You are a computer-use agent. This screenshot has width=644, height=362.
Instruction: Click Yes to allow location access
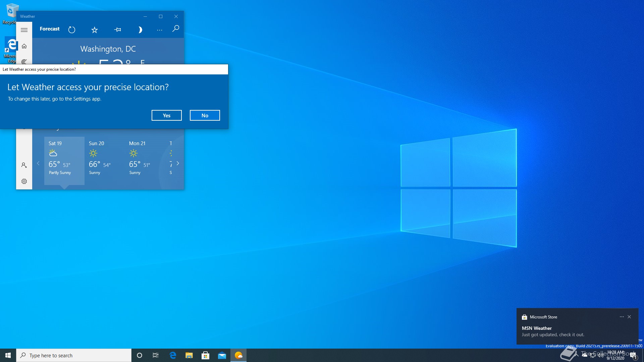pos(167,115)
